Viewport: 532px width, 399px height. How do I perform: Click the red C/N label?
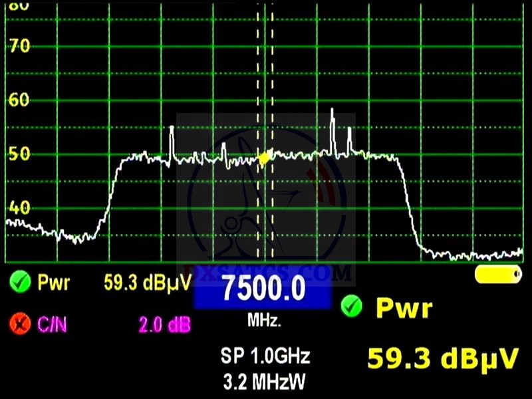point(53,325)
